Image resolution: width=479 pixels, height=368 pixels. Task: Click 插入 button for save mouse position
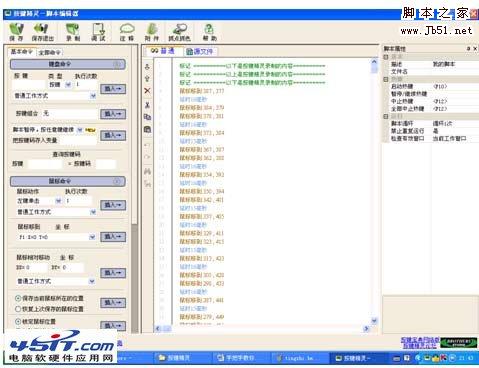click(113, 303)
